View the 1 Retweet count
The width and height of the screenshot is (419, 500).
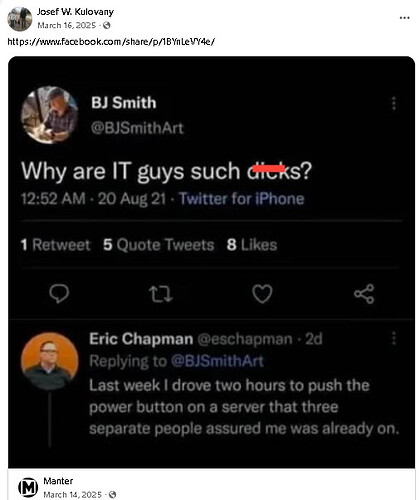[x=55, y=245]
